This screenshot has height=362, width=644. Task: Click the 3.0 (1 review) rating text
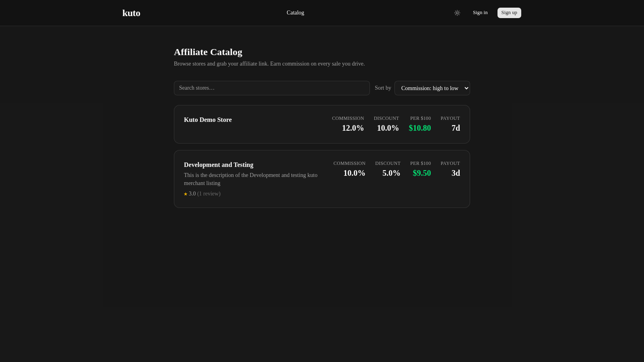204,194
